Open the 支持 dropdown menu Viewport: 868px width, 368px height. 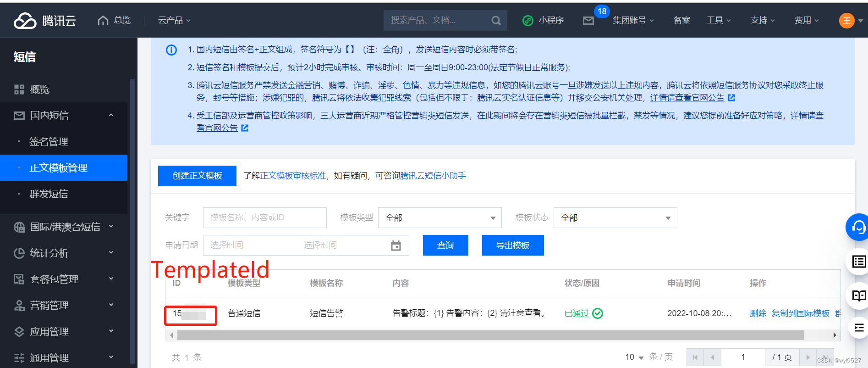pos(763,20)
